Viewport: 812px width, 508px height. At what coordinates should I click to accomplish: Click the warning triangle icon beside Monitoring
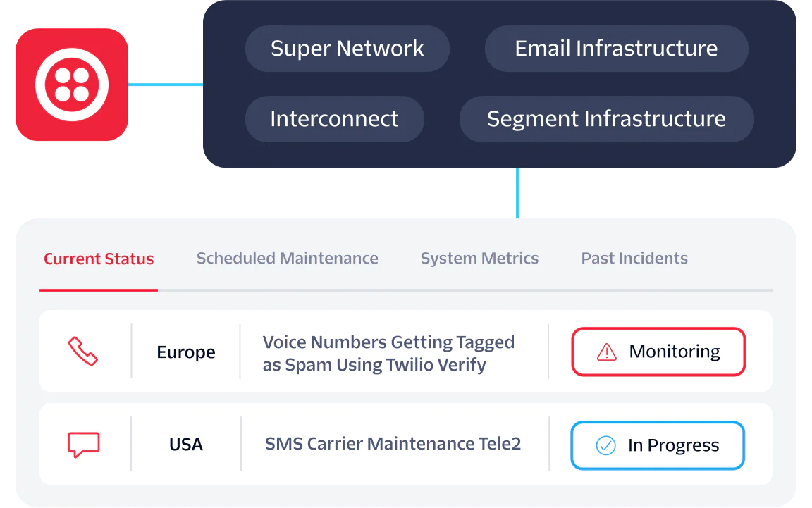coord(606,352)
